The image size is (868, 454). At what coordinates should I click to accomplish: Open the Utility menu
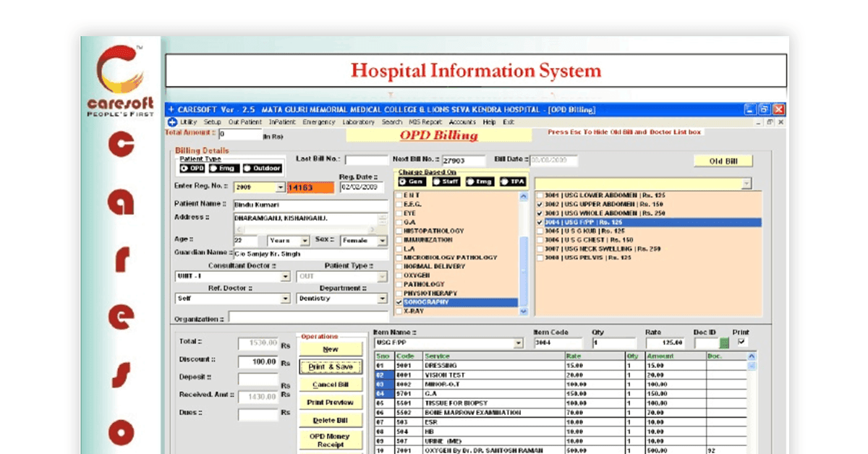click(x=188, y=122)
